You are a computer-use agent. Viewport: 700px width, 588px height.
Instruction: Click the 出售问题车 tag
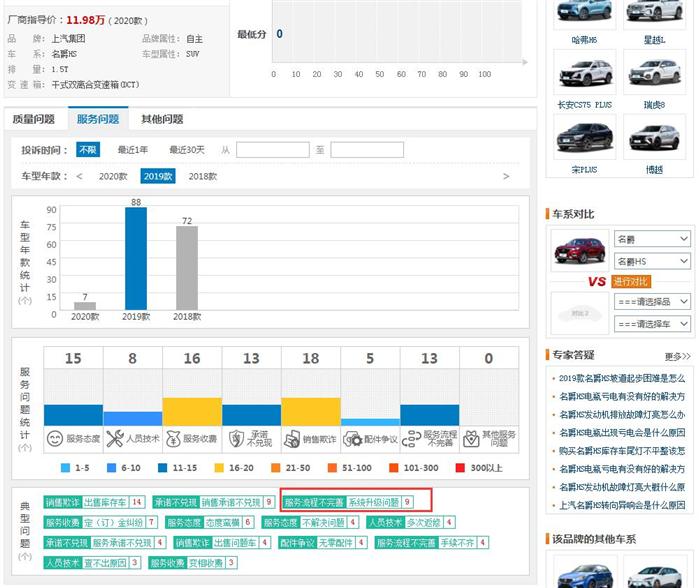point(222,543)
